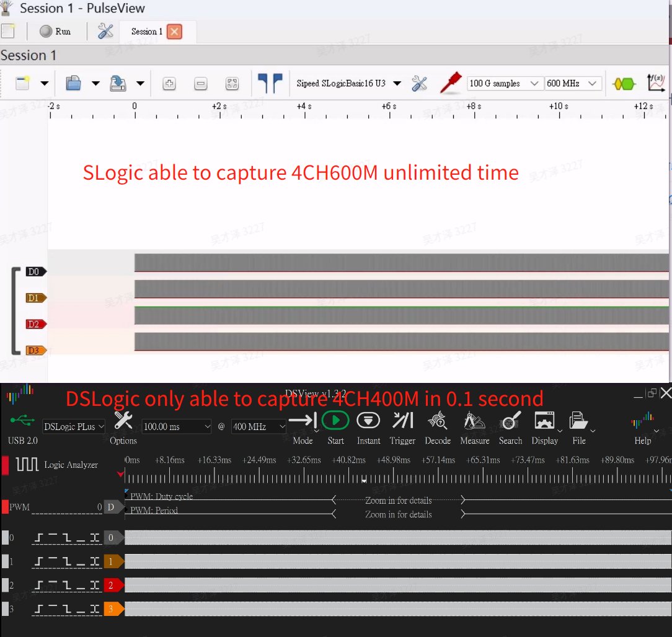The width and height of the screenshot is (672, 637).
Task: Select high level trigger for channel 3
Action: click(x=53, y=607)
